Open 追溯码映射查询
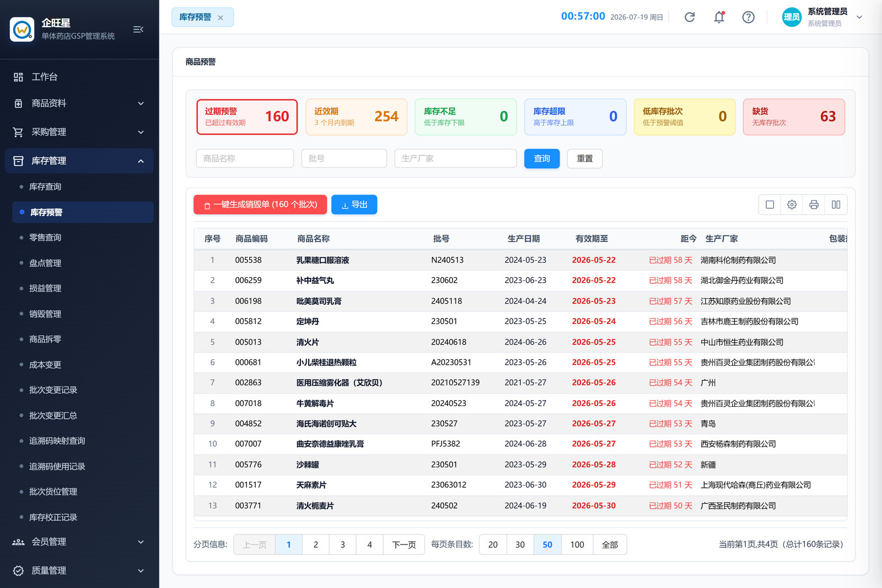Screen dimensions: 882x588 tap(83, 441)
